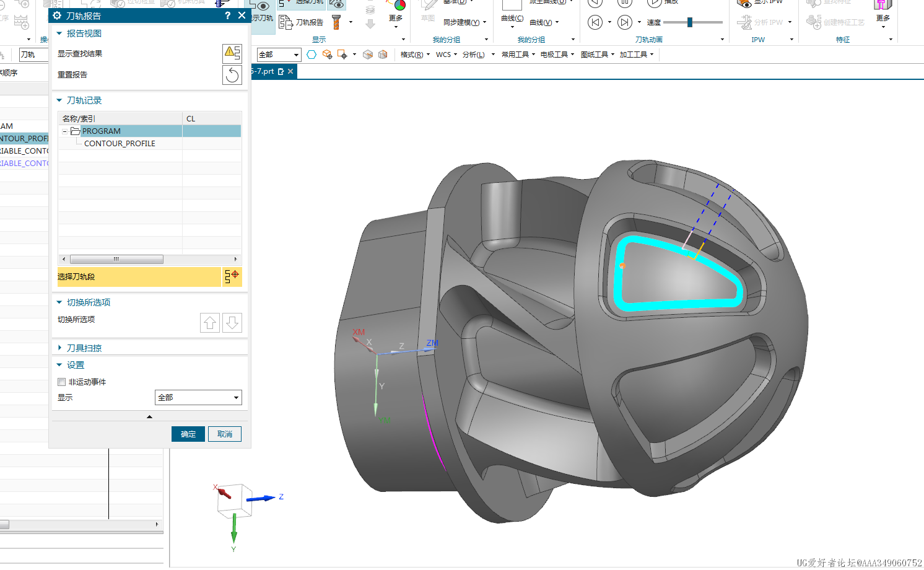Image resolution: width=924 pixels, height=570 pixels.
Task: Click the 刀轨记录 horizontal scrollbar thumb
Action: (116, 259)
